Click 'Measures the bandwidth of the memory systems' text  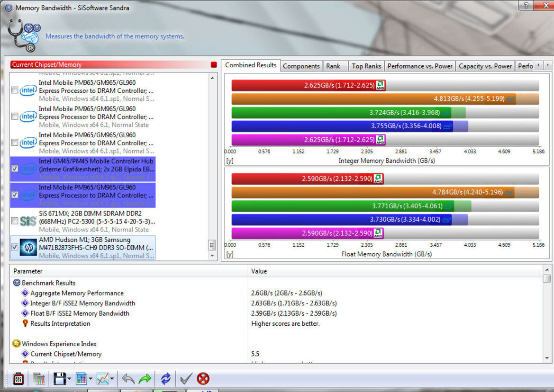click(115, 36)
